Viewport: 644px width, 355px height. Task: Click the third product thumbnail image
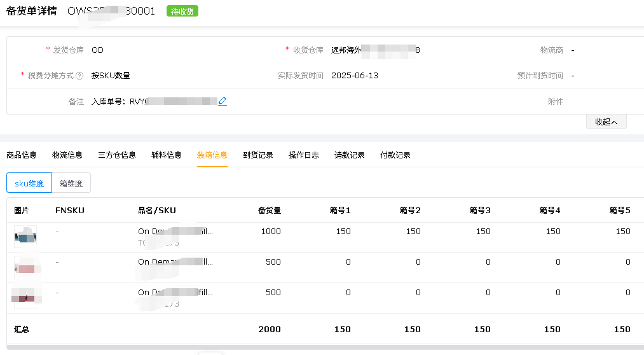point(25,298)
